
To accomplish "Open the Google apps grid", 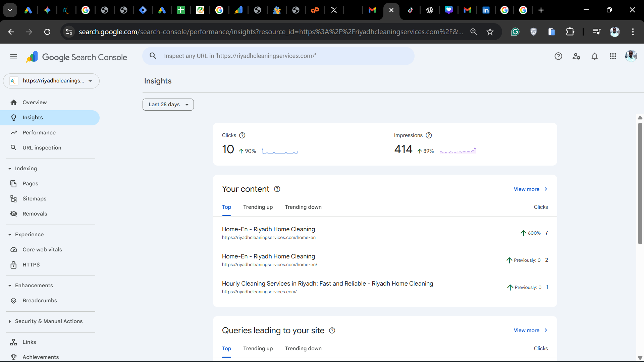I will click(x=613, y=56).
